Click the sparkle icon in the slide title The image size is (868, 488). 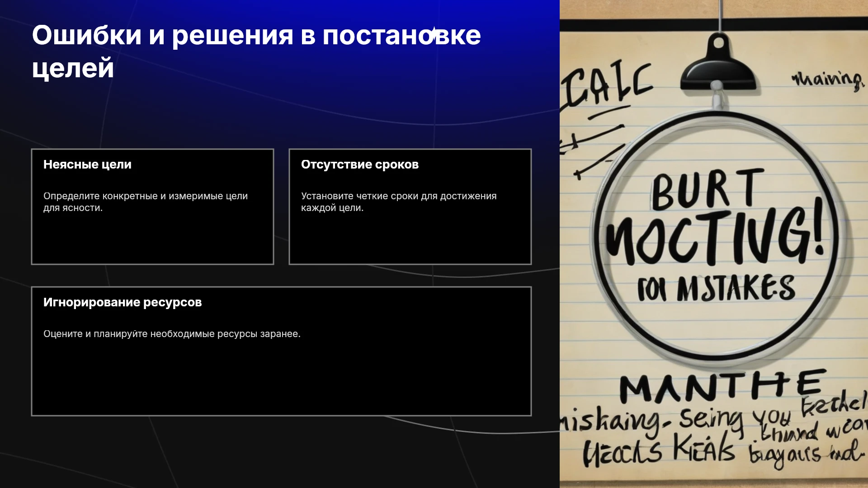click(x=434, y=34)
